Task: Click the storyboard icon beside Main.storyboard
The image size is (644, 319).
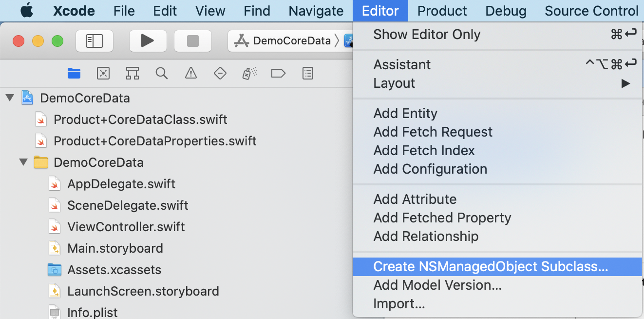Action: tap(55, 248)
